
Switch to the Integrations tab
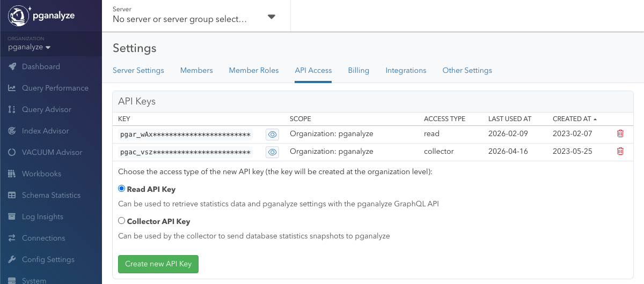406,70
